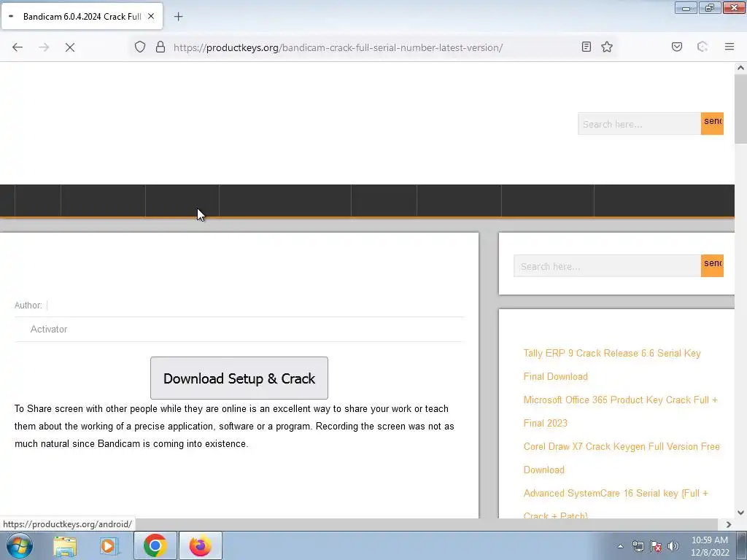The height and width of the screenshot is (560, 747).
Task: Open the clock showing 10:59 AM
Action: (710, 546)
